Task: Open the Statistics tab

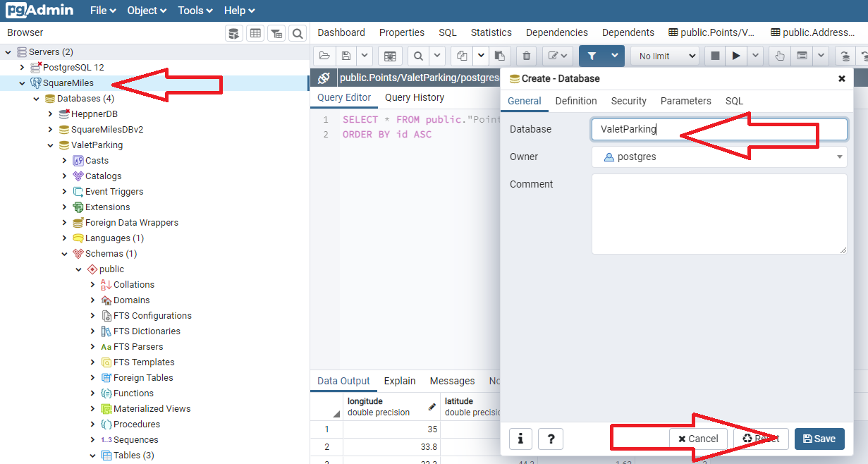Action: [491, 32]
